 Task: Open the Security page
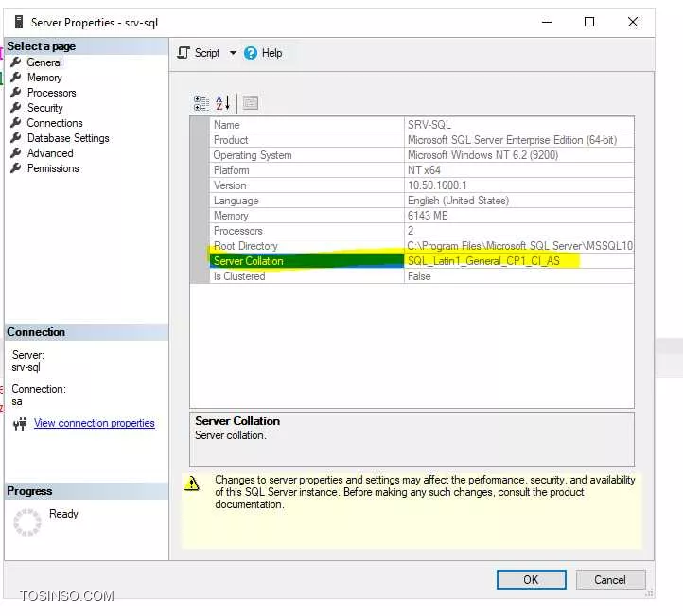pyautogui.click(x=44, y=108)
